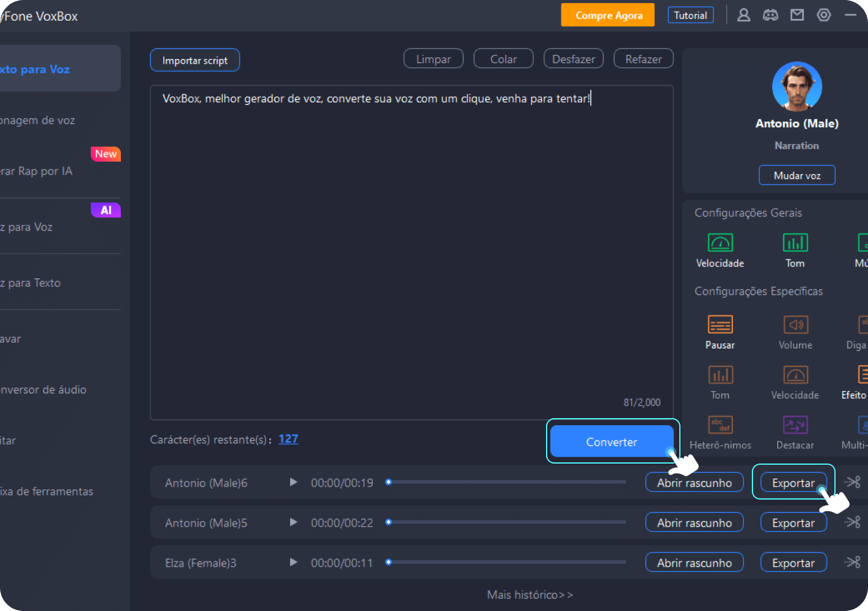
Task: Open the Discord community icon
Action: click(x=770, y=15)
